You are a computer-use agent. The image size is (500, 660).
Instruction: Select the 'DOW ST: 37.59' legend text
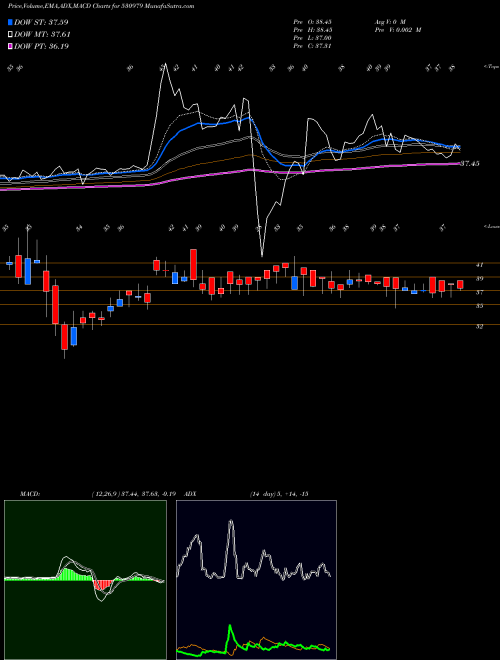pos(41,22)
